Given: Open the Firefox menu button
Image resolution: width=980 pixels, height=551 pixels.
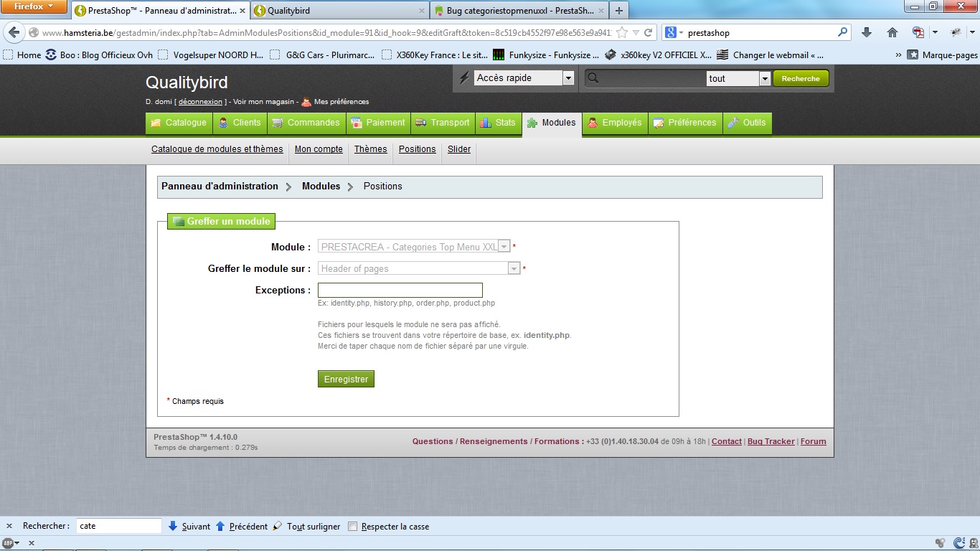Looking at the screenshot, I should (34, 7).
